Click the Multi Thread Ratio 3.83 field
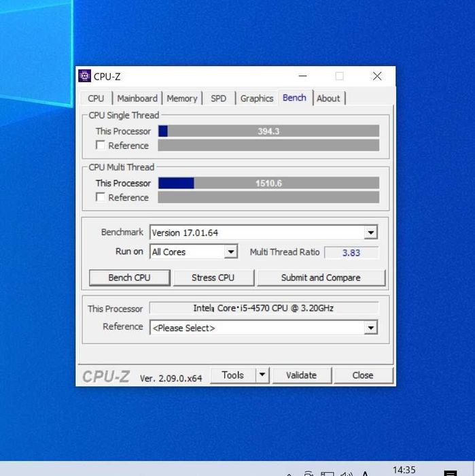Screen dimensions: 475x476 pyautogui.click(x=351, y=252)
